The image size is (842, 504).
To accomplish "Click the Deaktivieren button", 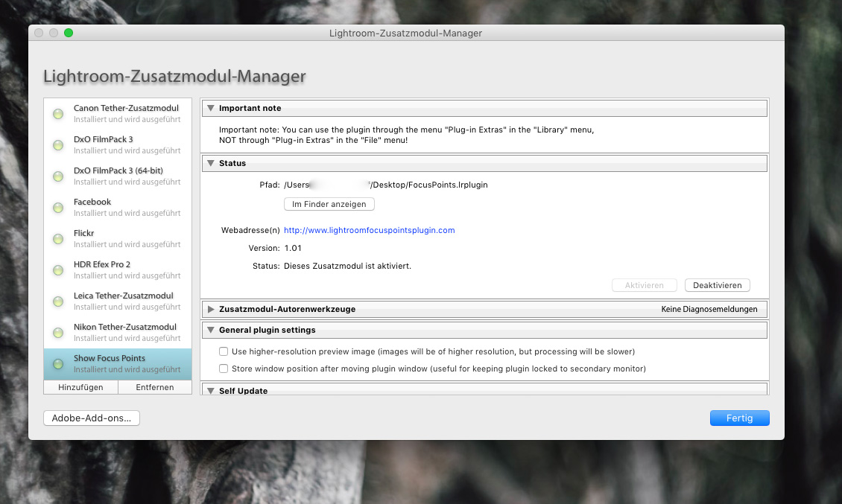I will coord(717,285).
